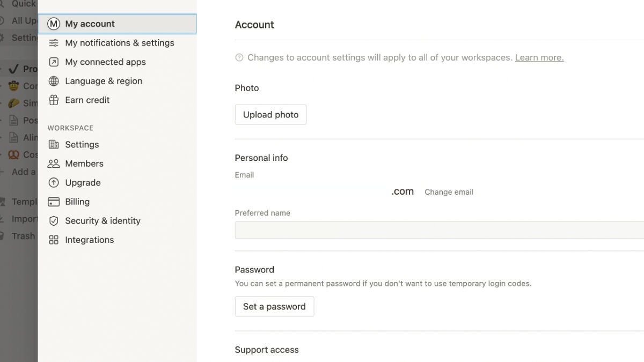This screenshot has height=362, width=644.
Task: Click the Set a password button
Action: (274, 307)
